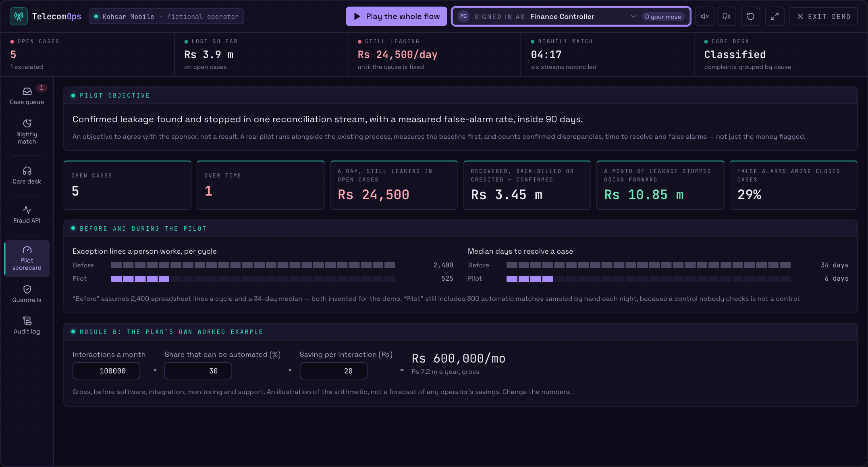Click the 29% false alarms card
Screen dimensions: 868x467
coord(793,185)
